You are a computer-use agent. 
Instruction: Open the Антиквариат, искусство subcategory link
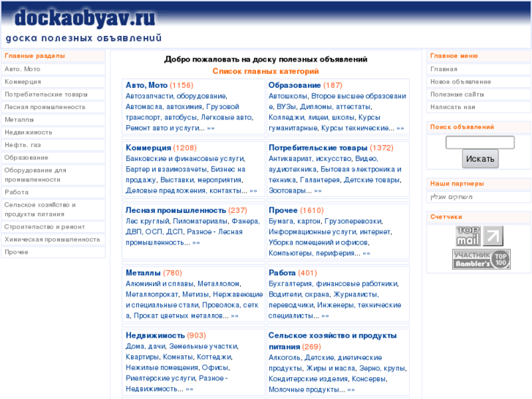point(310,159)
